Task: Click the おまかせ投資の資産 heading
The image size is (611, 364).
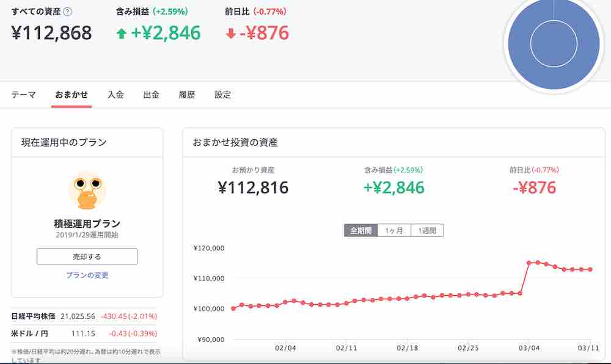Action: [x=235, y=142]
